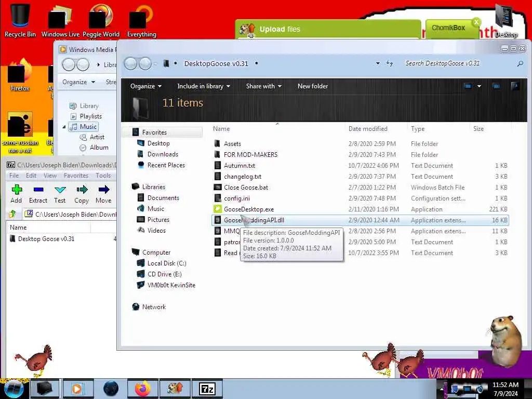Click the Move button in 7-Zip

pos(103,194)
